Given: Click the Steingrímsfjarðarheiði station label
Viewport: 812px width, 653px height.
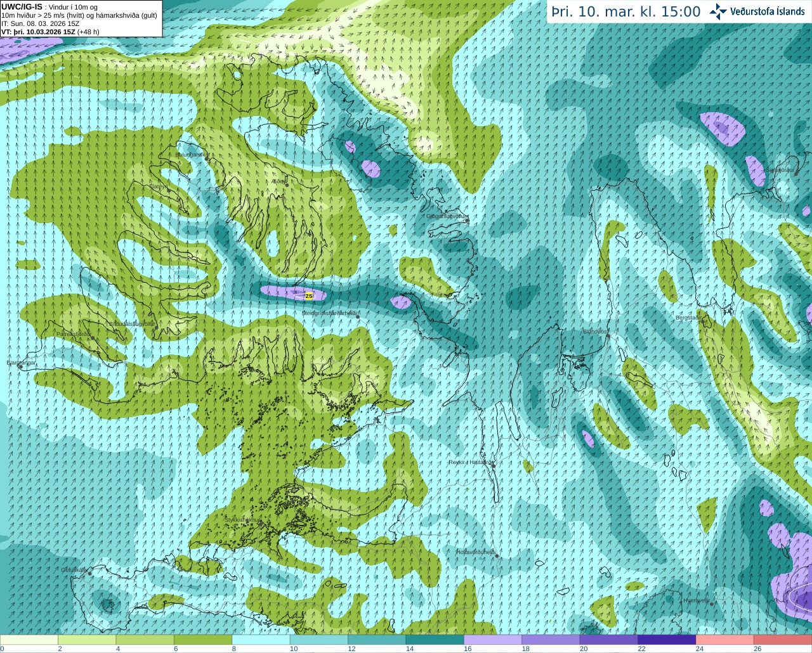Looking at the screenshot, I should coord(331,313).
